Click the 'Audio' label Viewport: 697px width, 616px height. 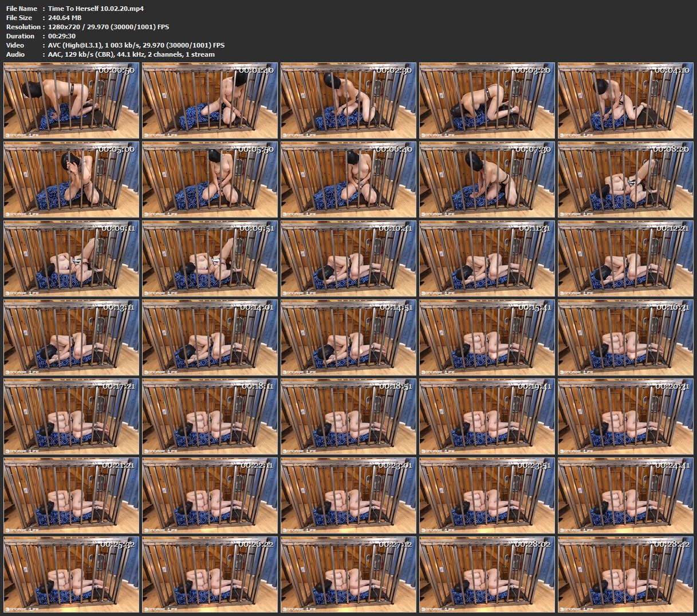(x=15, y=54)
